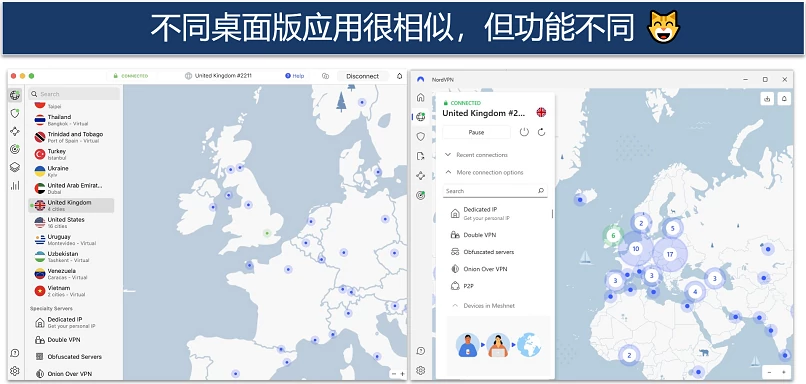Image resolution: width=806 pixels, height=384 pixels.
Task: Click the 10-server cluster on Windows map
Action: 636,249
